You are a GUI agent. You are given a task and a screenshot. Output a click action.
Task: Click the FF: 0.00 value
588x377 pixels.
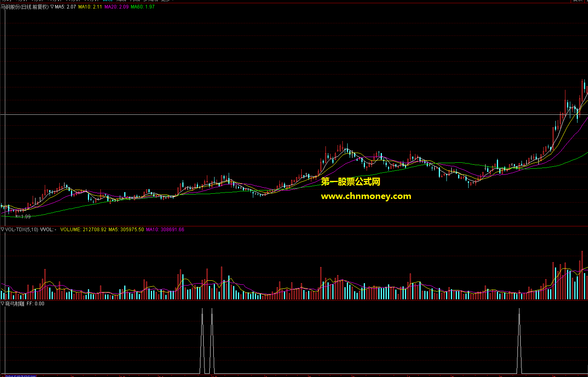[x=35, y=304]
